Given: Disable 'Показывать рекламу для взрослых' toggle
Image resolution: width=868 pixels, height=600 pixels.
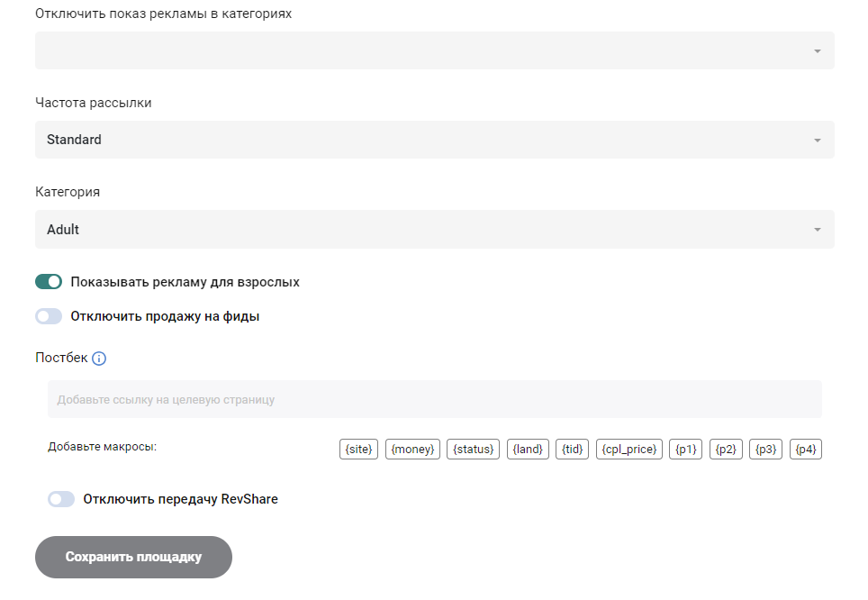Looking at the screenshot, I should [49, 281].
